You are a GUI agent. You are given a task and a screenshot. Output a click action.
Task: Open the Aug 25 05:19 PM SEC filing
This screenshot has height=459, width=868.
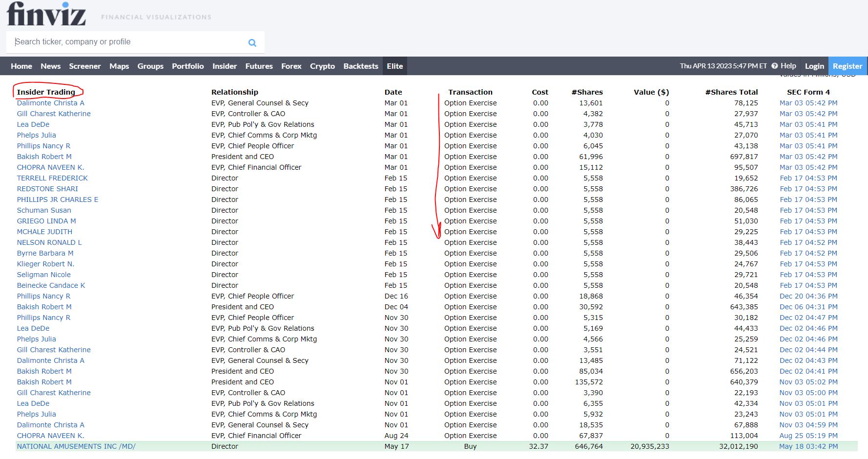808,436
